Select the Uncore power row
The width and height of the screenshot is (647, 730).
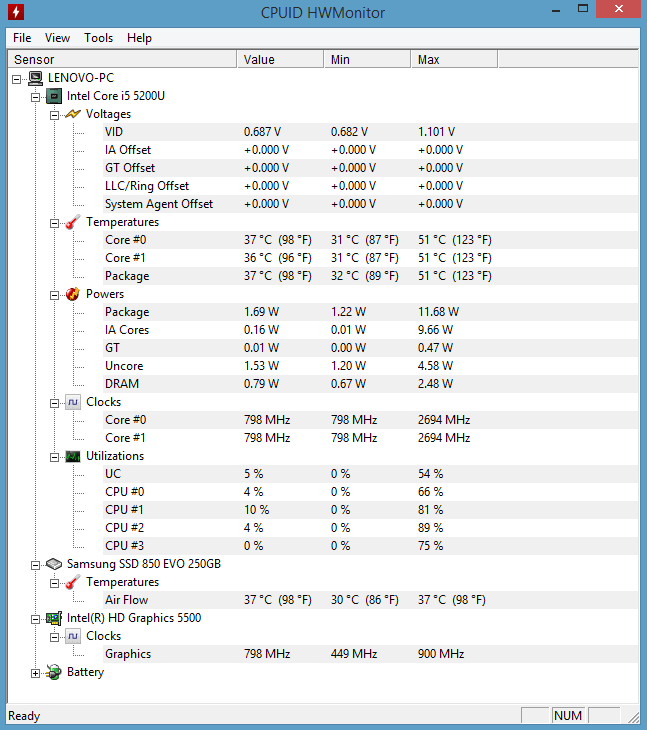point(371,366)
